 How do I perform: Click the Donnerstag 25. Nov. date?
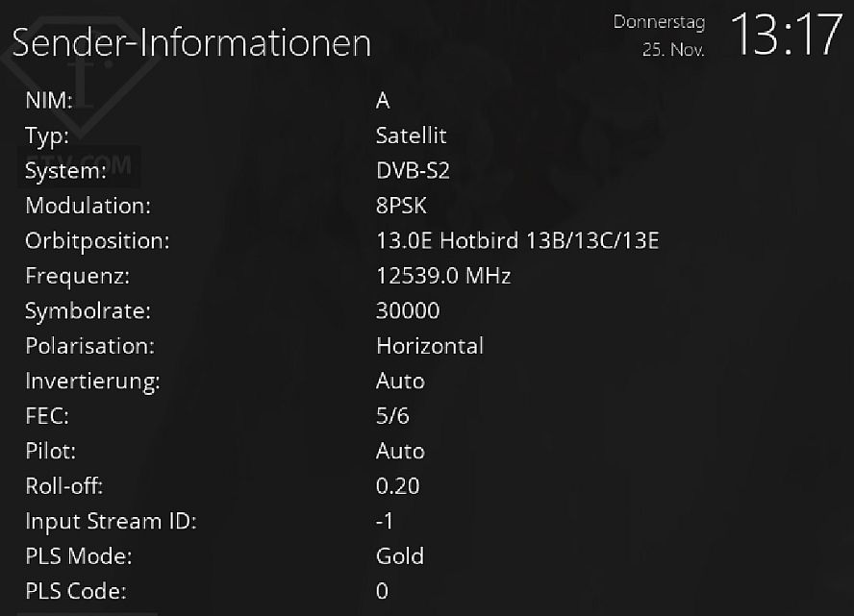(x=660, y=36)
